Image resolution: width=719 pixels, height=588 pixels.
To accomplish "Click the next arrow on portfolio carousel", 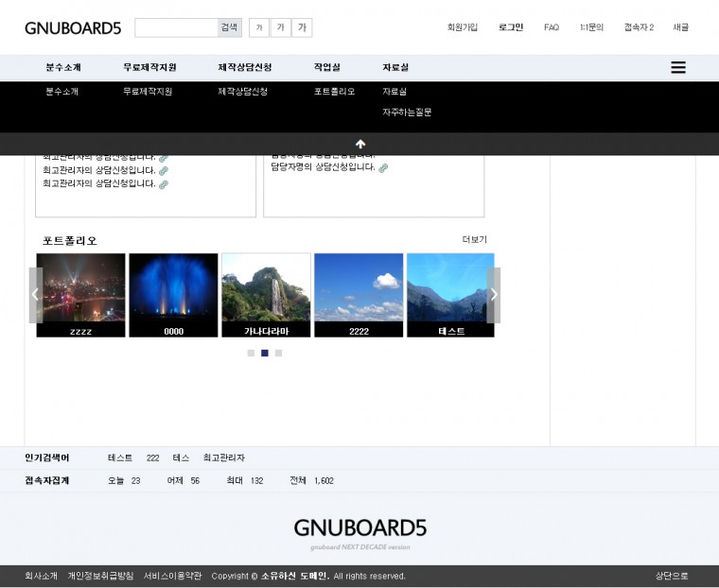I will 493,294.
